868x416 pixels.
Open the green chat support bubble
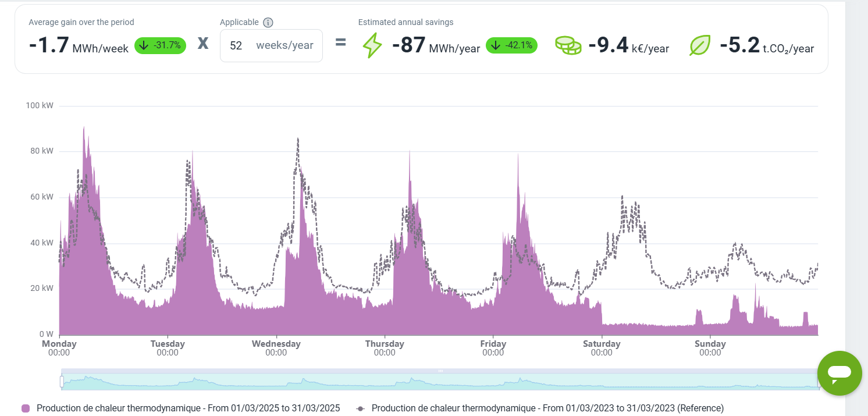coord(839,373)
